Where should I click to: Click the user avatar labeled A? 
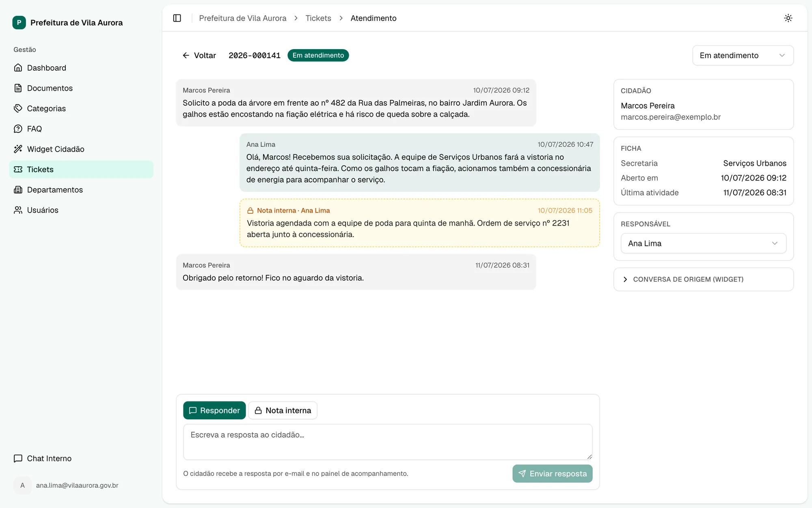click(x=22, y=485)
